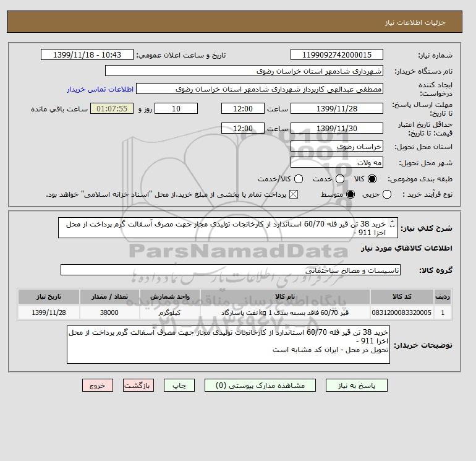Select the خدمت radio button
476x461 pixels.
340,179
